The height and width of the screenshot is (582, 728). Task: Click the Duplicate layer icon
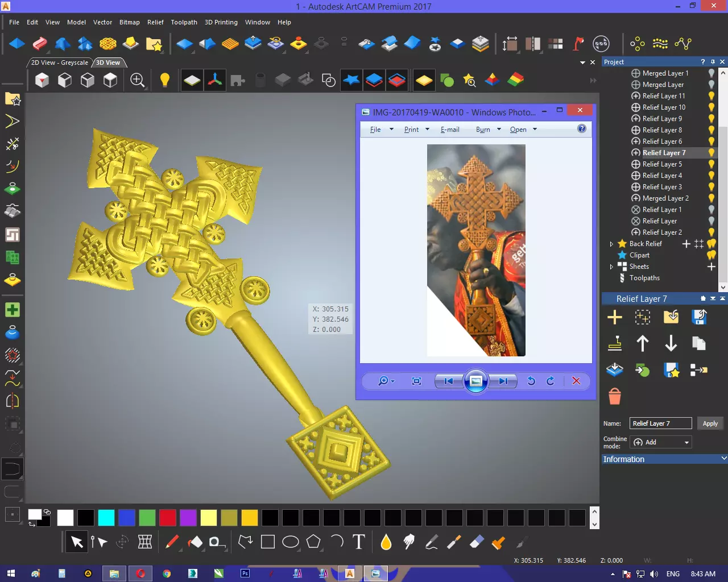[699, 343]
